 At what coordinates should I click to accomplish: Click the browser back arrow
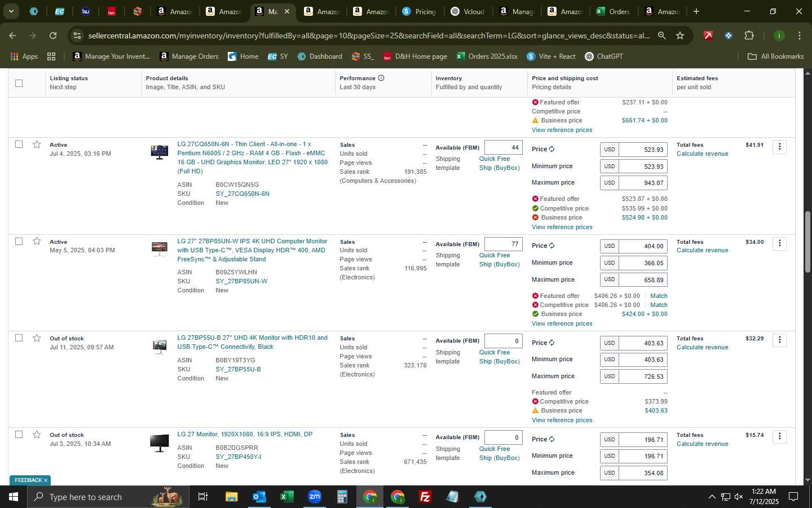[x=12, y=36]
